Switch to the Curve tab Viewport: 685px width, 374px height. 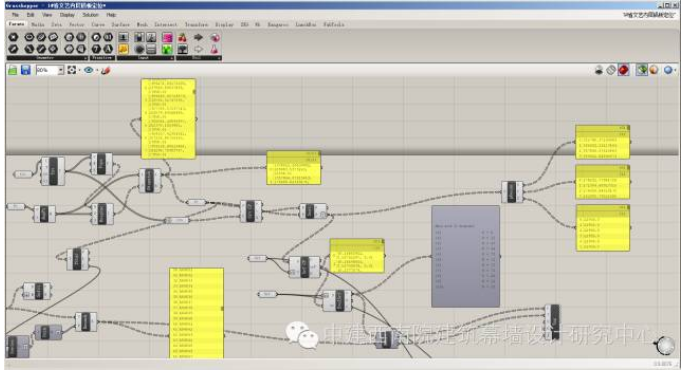click(x=98, y=25)
